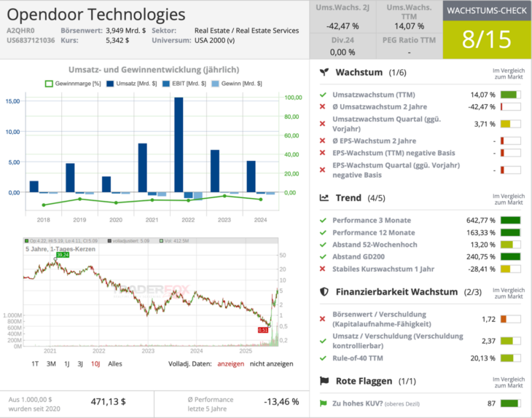
Task: Click the checkmark beside Performance 12 Monate
Action: [x=323, y=232]
